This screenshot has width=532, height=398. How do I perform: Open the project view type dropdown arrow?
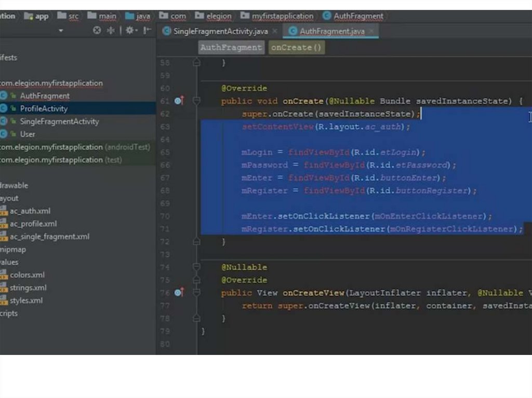[x=61, y=31]
